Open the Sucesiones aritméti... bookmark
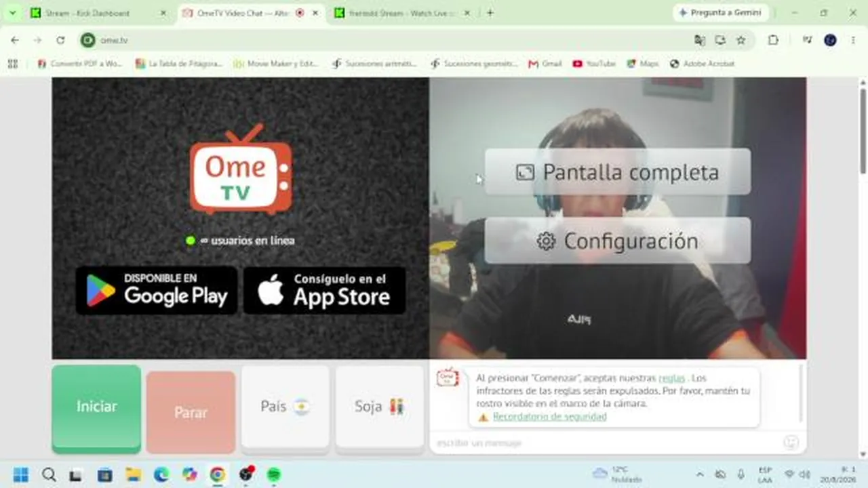The image size is (868, 488). coord(374,64)
